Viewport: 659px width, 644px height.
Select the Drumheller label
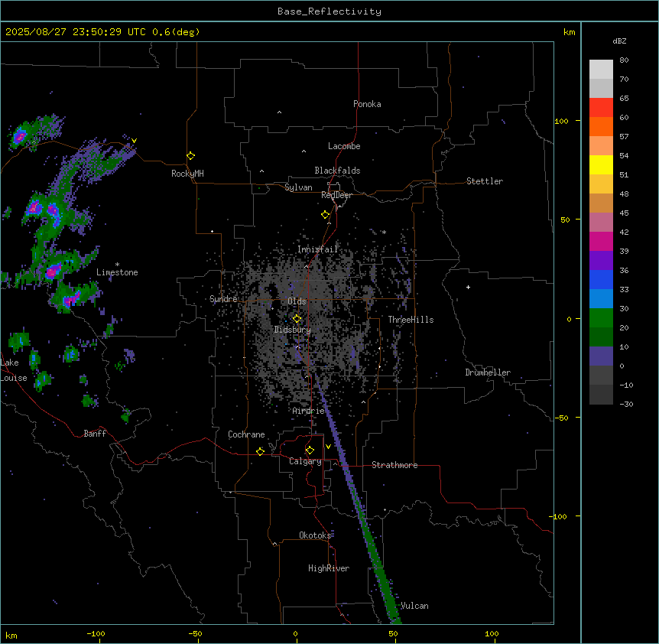tap(488, 372)
